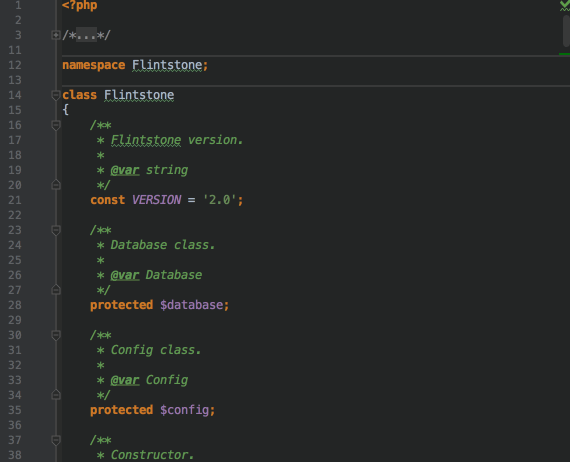Click the @var tag before 'Database'

pos(125,275)
